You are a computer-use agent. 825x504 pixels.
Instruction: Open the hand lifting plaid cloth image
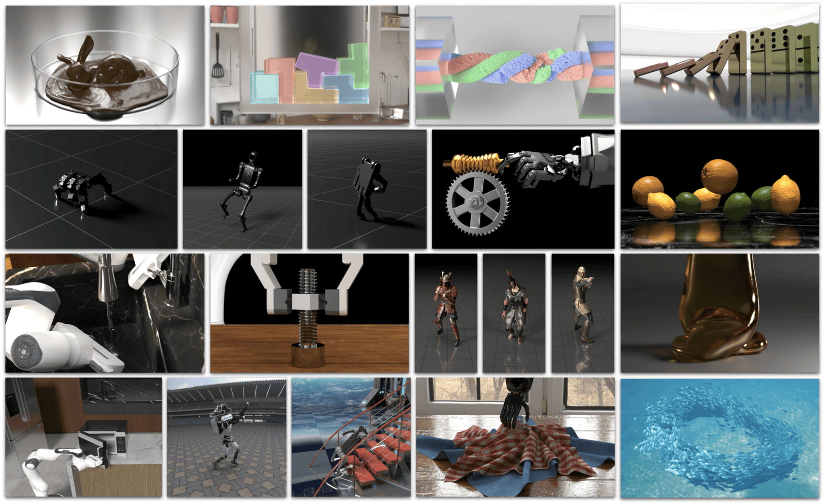click(515, 437)
